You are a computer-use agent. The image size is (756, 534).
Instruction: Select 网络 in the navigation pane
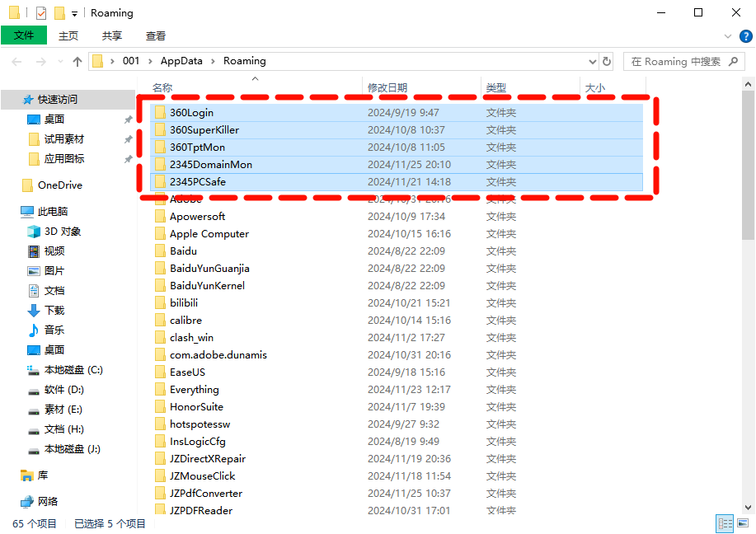(x=48, y=502)
